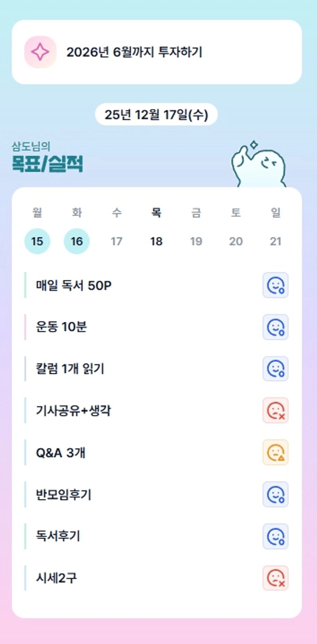Viewport: 317px width, 644px height.
Task: Tap status face icon for 매일 독서 50P
Action: (275, 285)
